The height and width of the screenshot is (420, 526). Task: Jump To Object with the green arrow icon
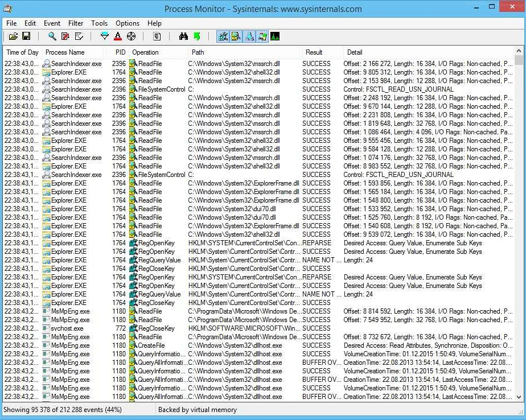point(196,36)
